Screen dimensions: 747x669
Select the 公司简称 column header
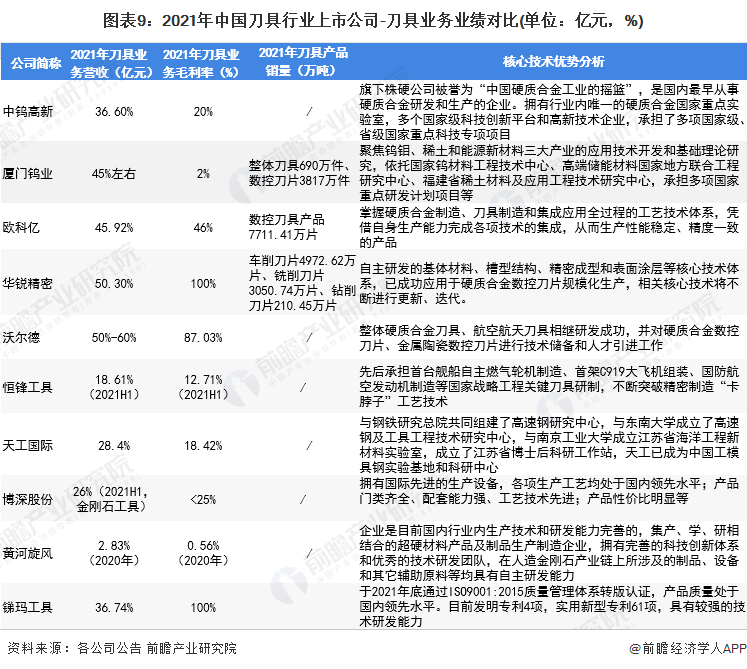coord(36,63)
